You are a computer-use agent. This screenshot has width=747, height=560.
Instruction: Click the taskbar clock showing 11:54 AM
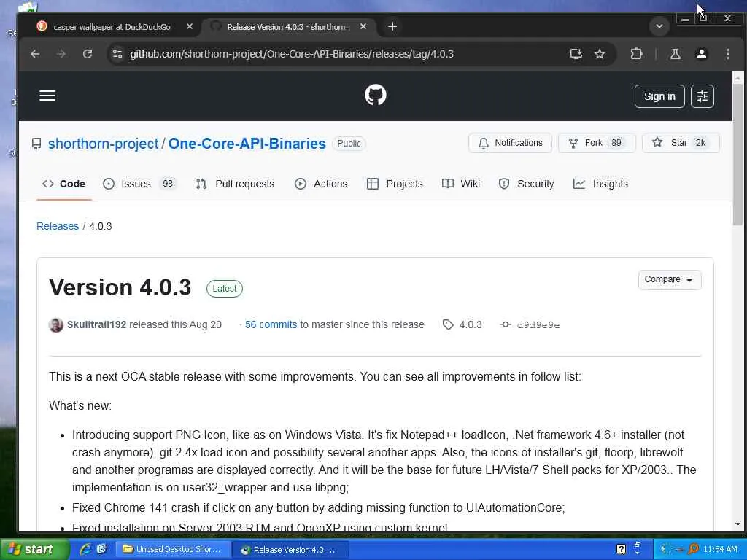(x=720, y=550)
